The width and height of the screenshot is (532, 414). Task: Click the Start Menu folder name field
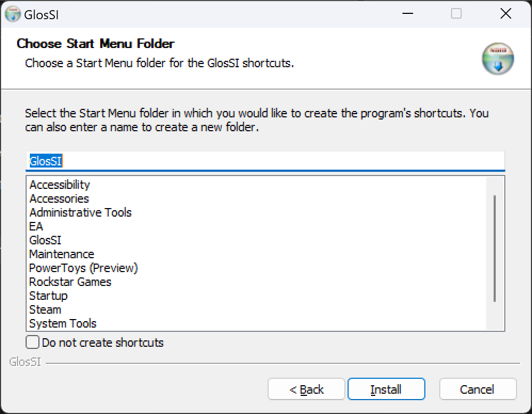(265, 161)
